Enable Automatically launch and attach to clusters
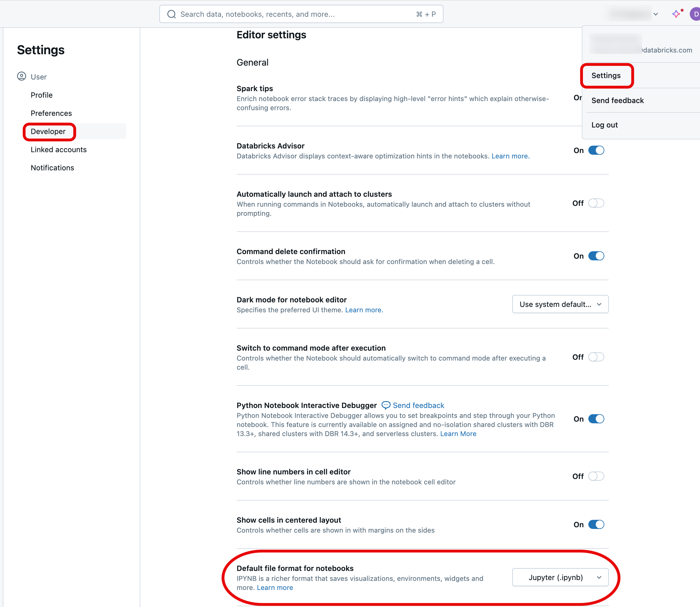 pos(596,202)
